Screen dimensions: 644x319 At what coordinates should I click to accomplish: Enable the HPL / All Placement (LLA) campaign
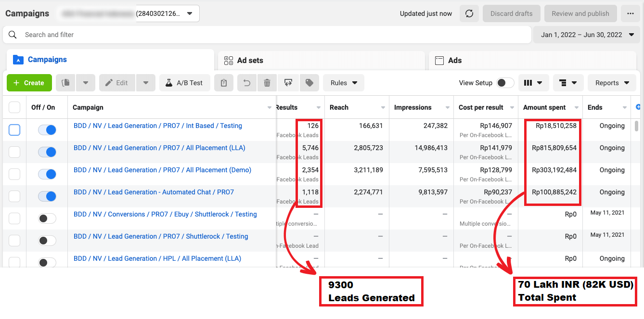(47, 262)
